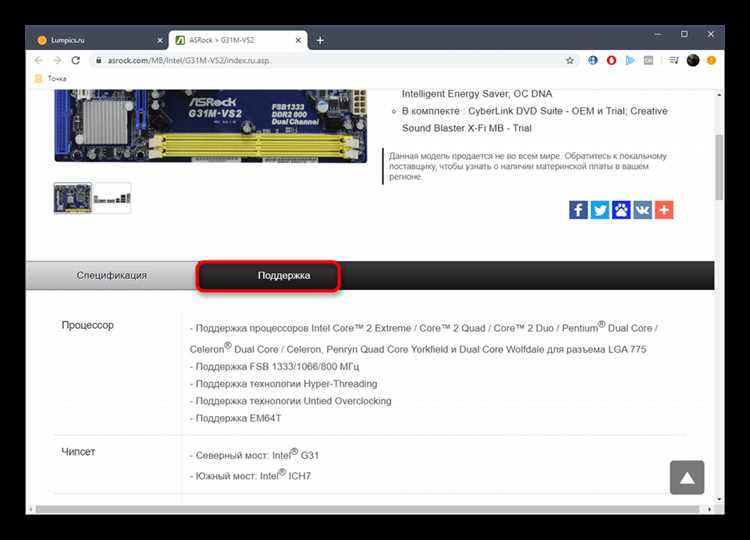
Task: Click the scroll-up arrow of the scrollbar
Action: [719, 95]
